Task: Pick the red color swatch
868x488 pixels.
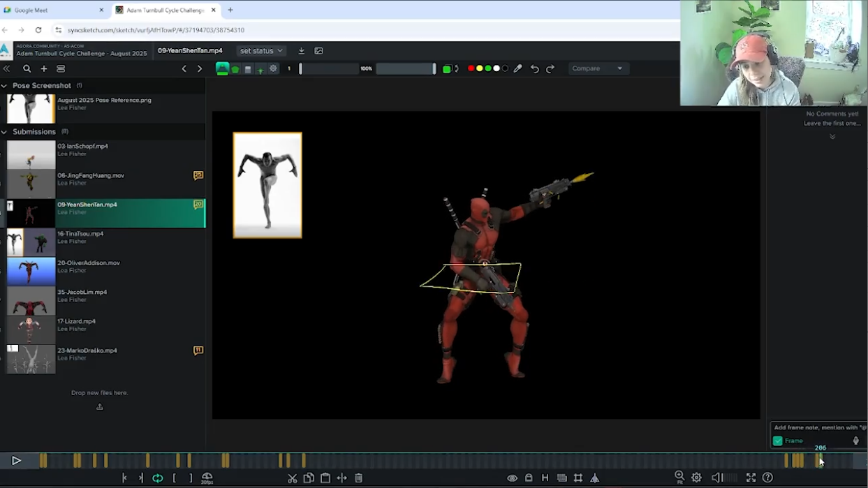Action: [471, 68]
